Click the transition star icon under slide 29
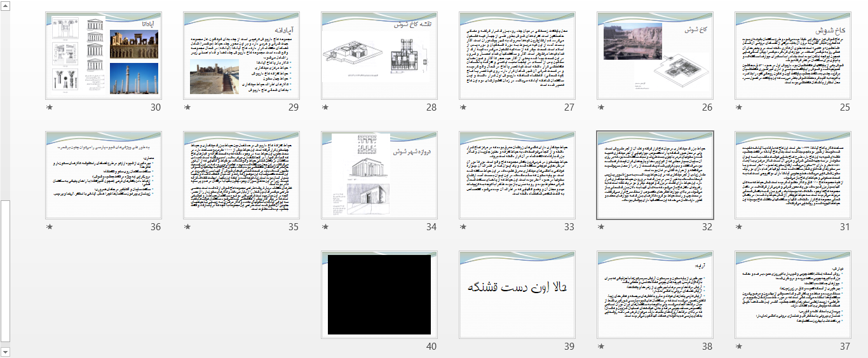The image size is (868, 358). point(187,107)
